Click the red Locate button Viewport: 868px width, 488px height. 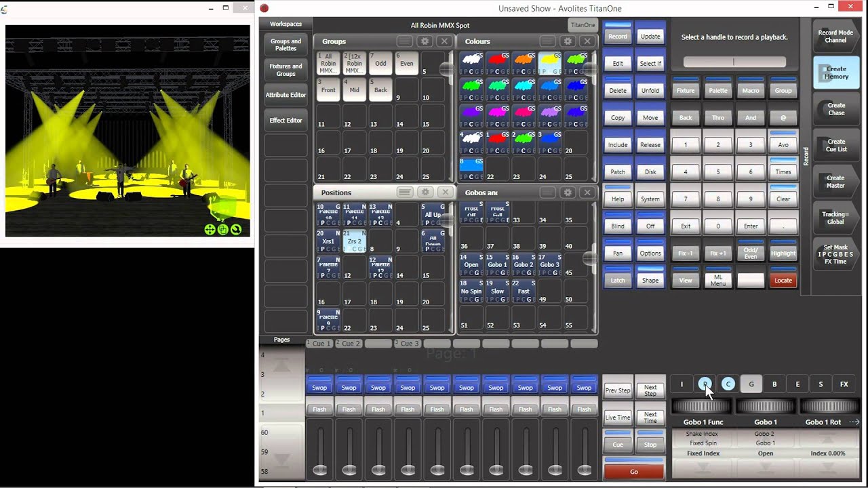tap(783, 279)
